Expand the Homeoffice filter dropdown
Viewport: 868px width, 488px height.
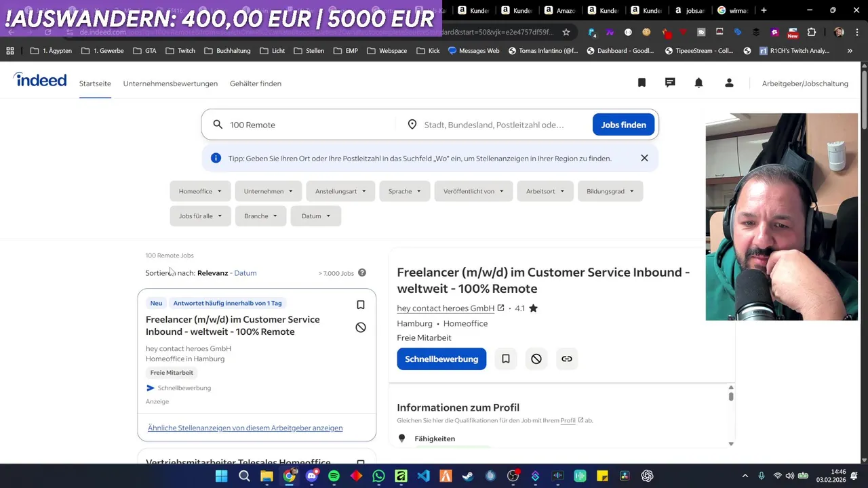[200, 191]
